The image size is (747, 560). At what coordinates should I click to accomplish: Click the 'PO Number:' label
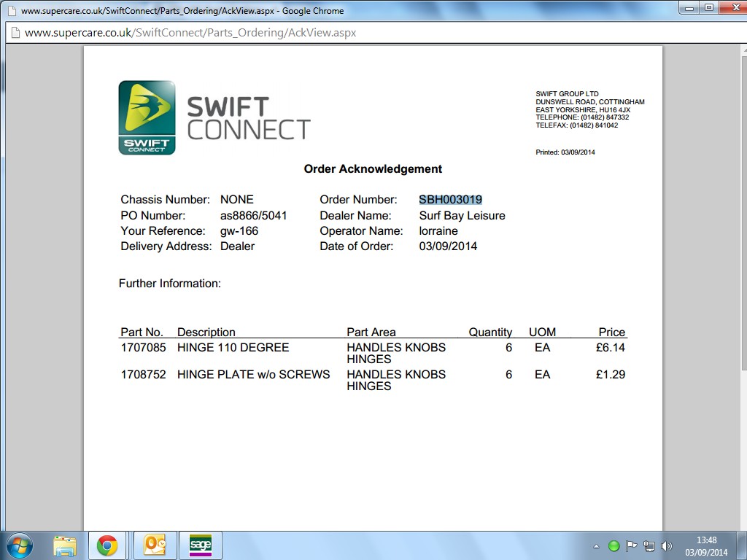coord(153,215)
